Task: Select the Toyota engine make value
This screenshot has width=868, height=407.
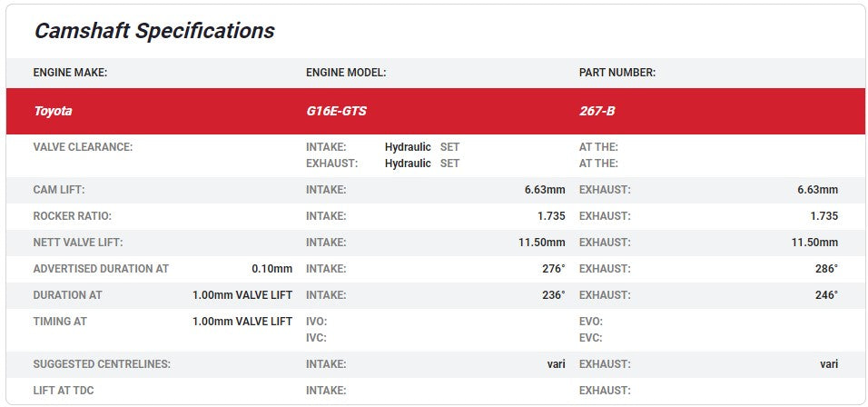Action: [53, 112]
